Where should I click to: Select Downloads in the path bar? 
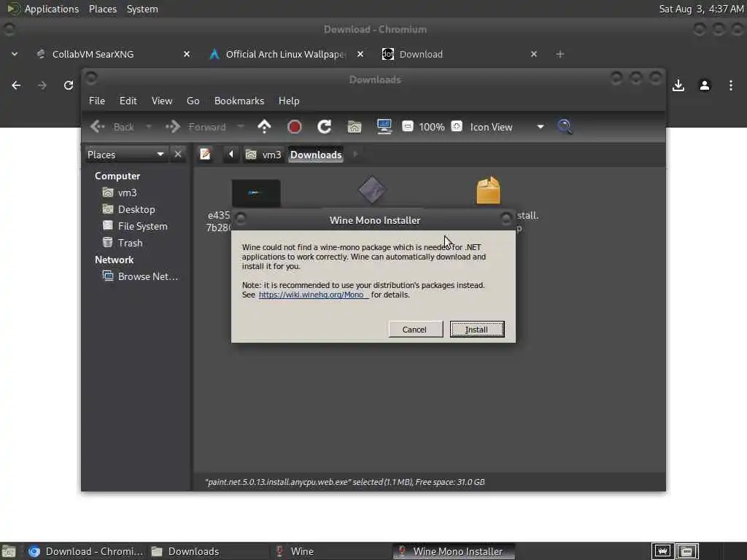tap(316, 155)
